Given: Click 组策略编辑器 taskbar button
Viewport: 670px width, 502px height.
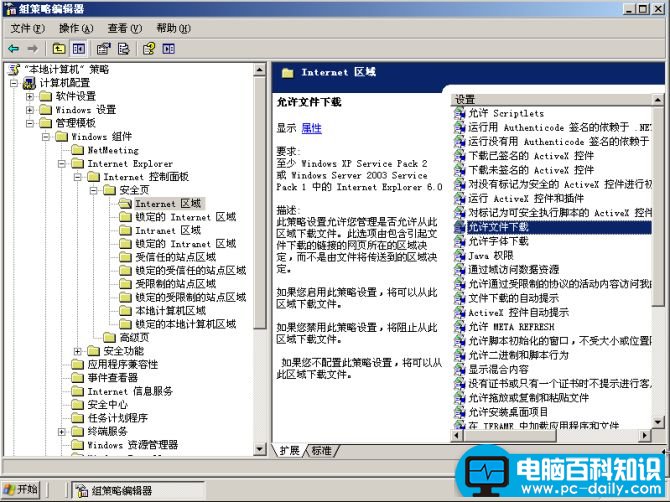Looking at the screenshot, I should click(x=138, y=490).
